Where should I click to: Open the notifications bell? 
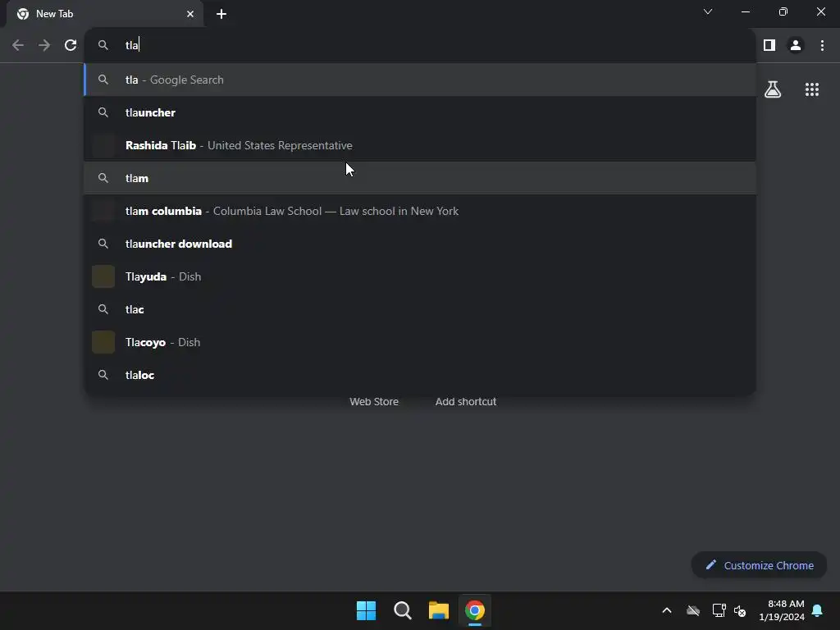818,610
